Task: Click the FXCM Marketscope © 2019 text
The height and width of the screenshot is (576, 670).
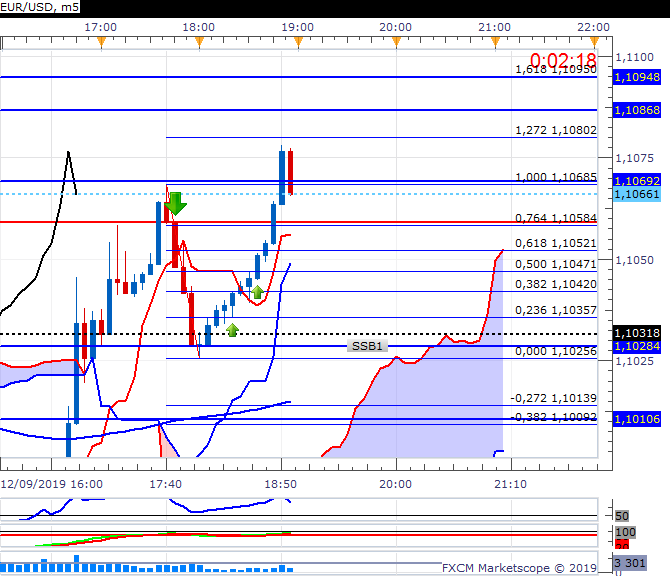Action: [519, 568]
